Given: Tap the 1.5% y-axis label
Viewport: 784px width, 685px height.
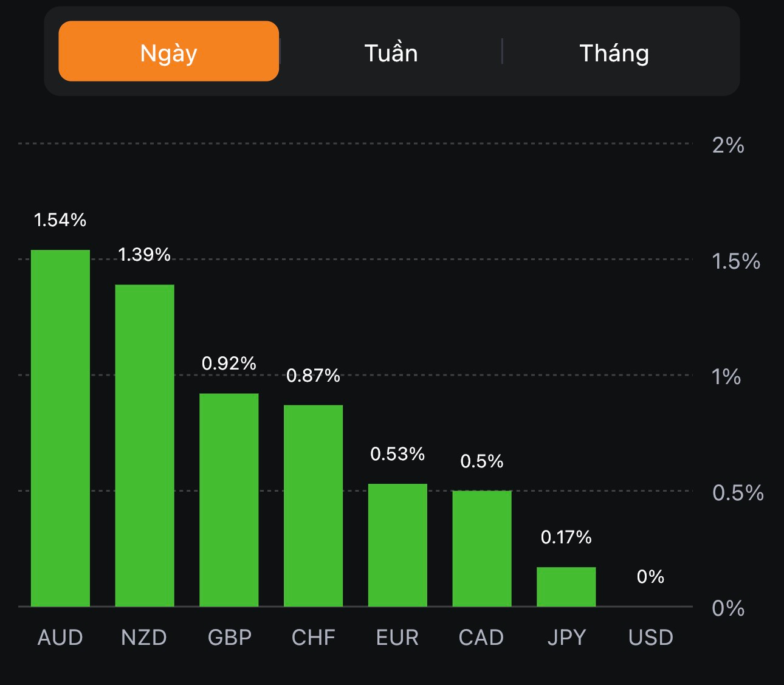Looking at the screenshot, I should (736, 261).
